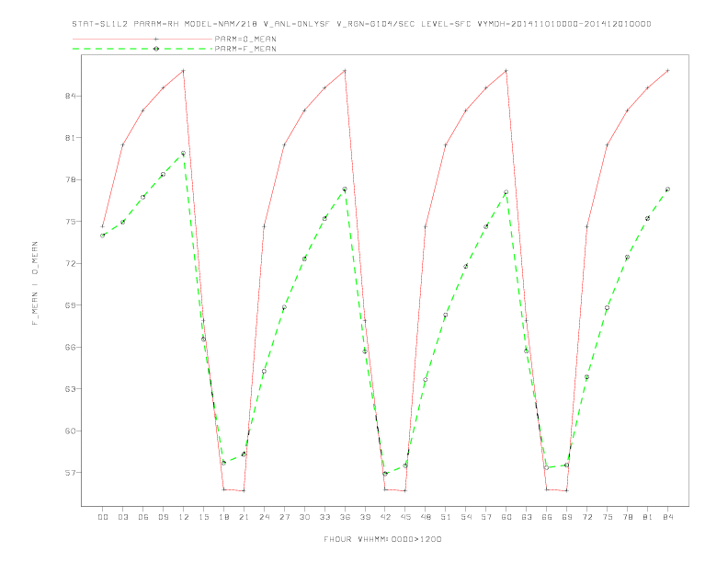Click the x-axis forecast hour label 27

pos(284,517)
